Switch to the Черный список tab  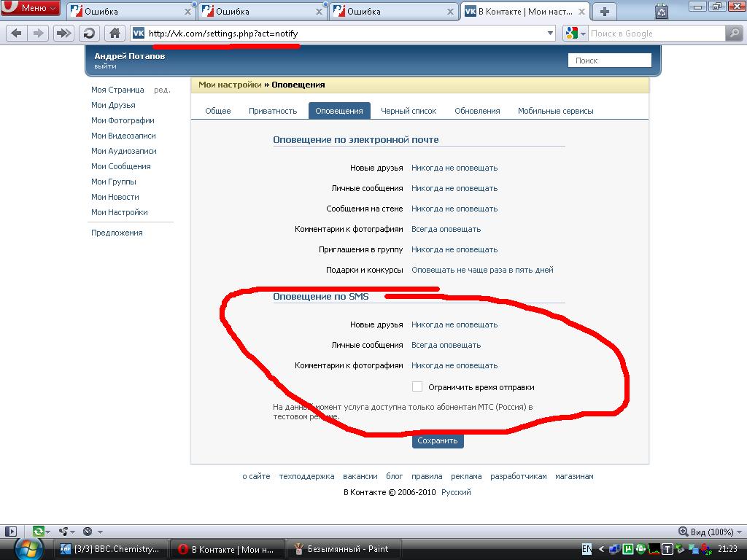(409, 111)
